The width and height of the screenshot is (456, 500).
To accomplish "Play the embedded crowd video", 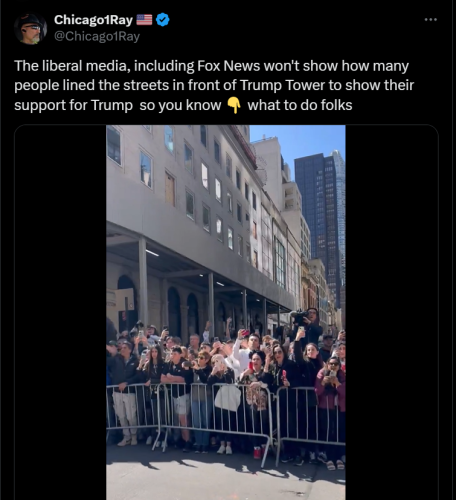I will (x=226, y=312).
